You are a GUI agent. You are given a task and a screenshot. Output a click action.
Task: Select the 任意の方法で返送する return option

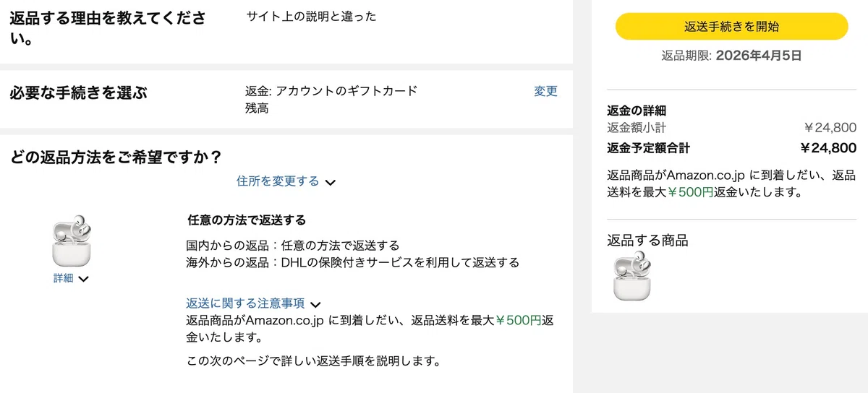pyautogui.click(x=247, y=220)
